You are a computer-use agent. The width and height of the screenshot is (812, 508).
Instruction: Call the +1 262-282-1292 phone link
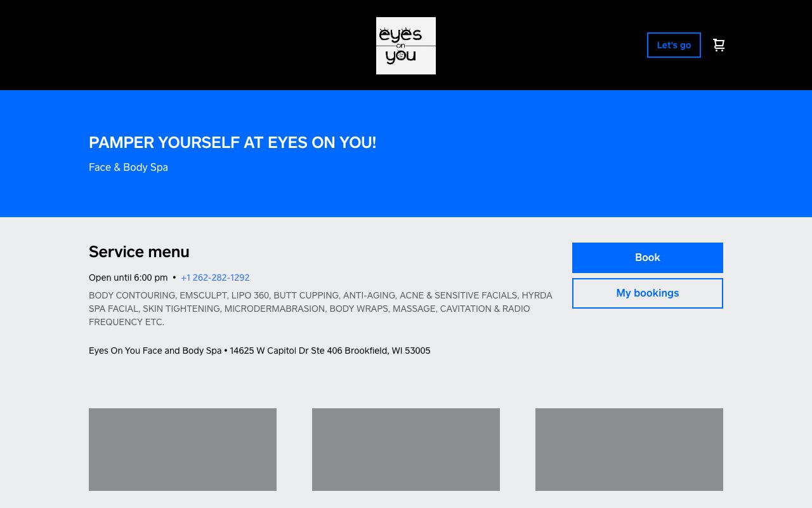click(x=215, y=277)
